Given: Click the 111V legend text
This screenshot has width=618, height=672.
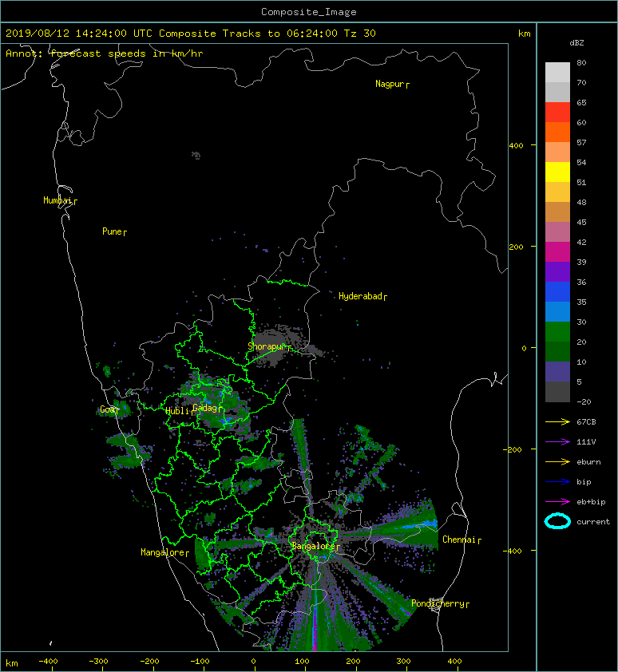Looking at the screenshot, I should point(586,442).
